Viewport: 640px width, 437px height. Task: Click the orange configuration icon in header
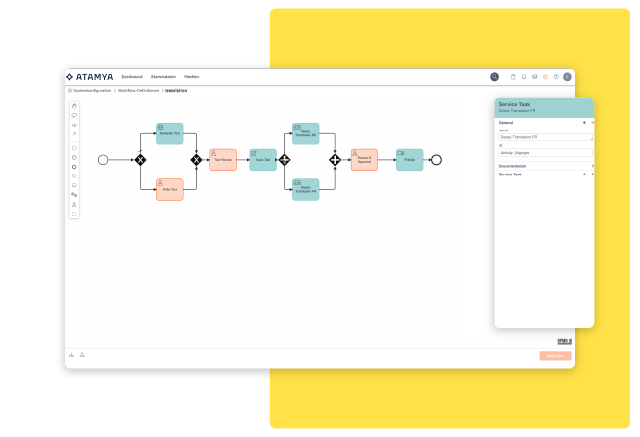(x=545, y=77)
